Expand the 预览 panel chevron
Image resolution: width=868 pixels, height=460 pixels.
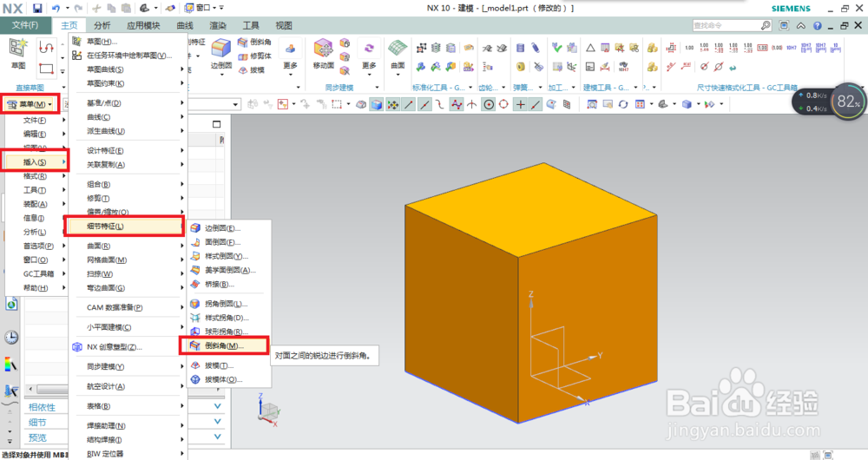218,437
